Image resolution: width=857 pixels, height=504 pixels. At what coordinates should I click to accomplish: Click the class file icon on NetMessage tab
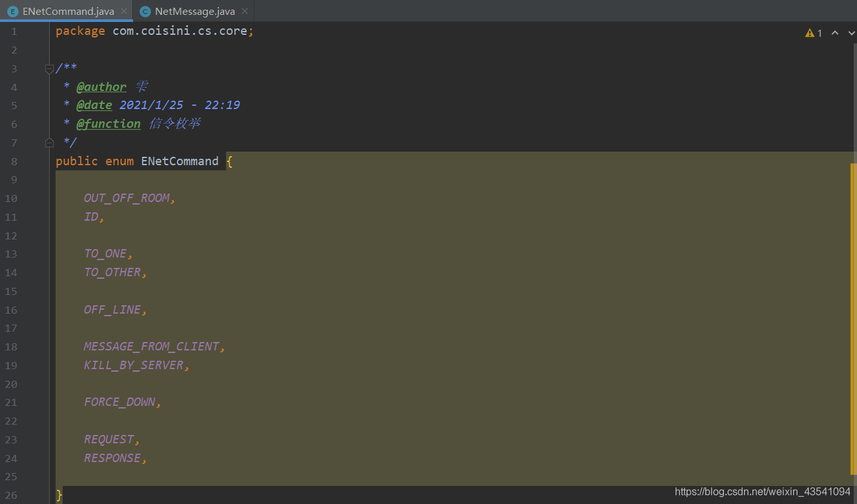tap(145, 11)
